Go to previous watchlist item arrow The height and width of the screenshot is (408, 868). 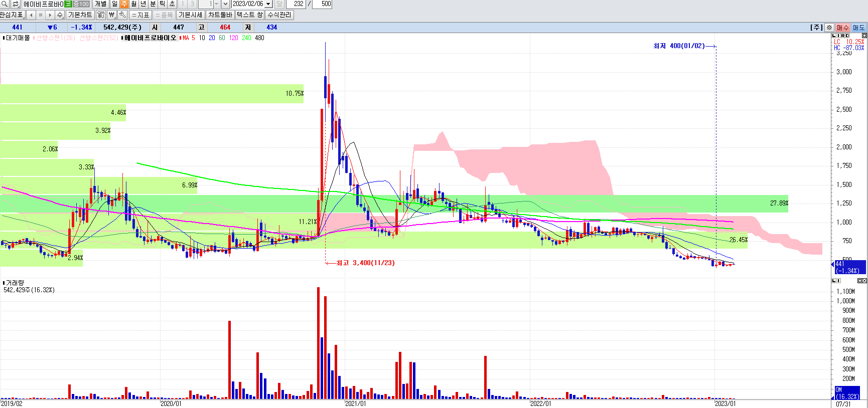[31, 15]
